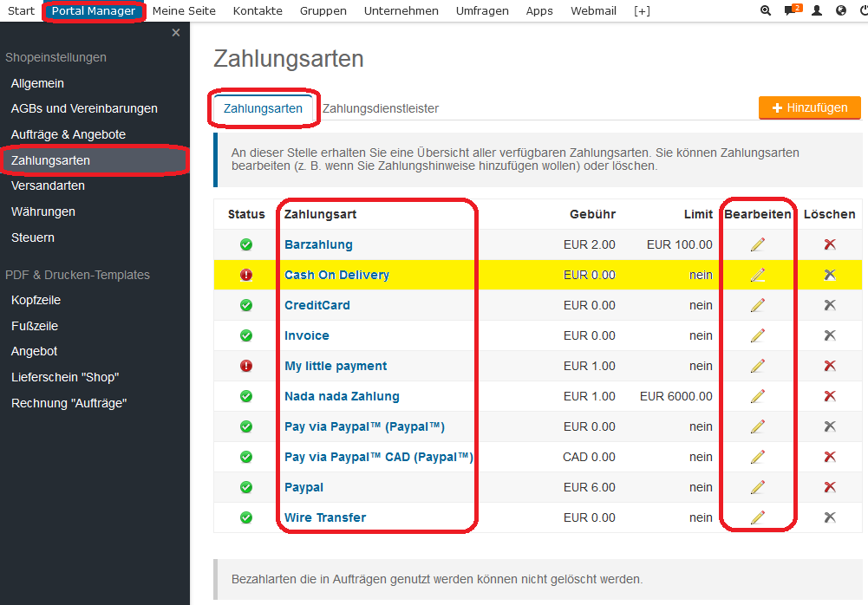Open the globe language icon
The width and height of the screenshot is (868, 605).
pos(840,11)
